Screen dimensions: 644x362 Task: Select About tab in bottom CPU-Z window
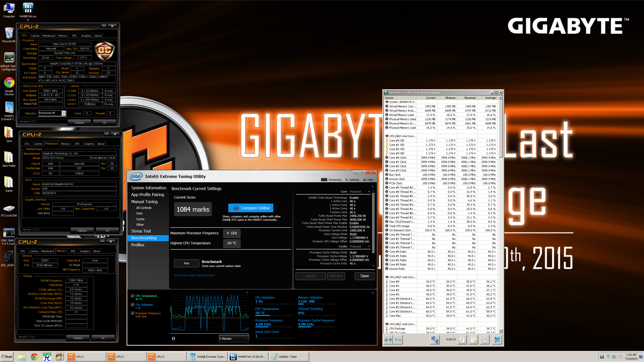97,251
